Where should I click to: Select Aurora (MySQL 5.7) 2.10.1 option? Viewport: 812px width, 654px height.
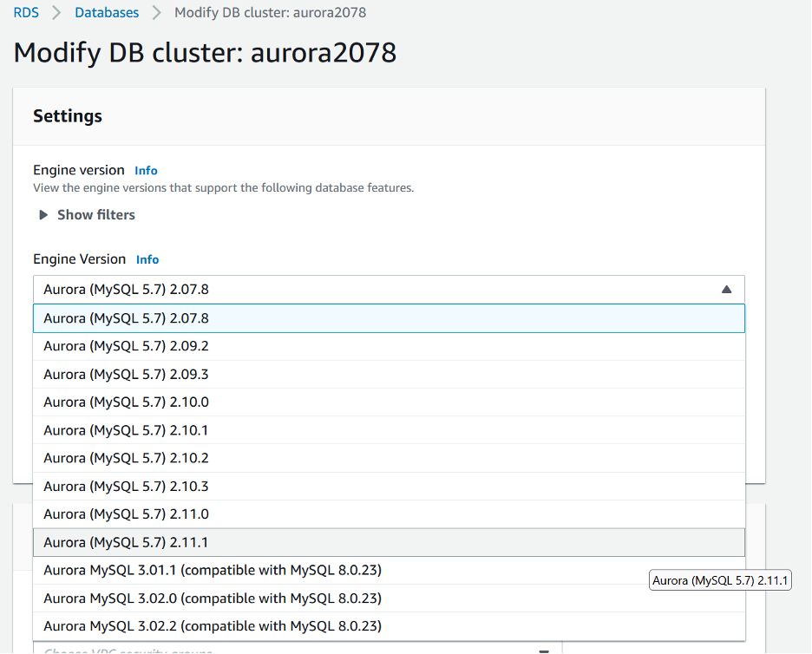[389, 430]
